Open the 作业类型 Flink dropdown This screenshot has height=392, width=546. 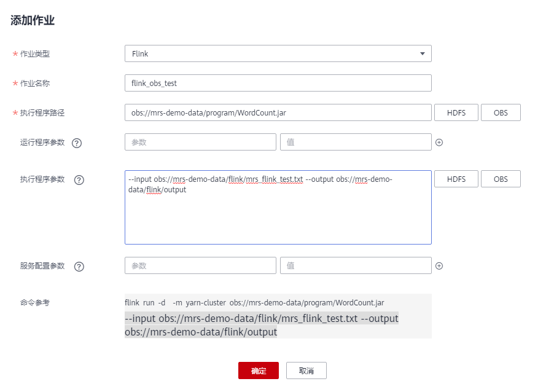pyautogui.click(x=278, y=53)
